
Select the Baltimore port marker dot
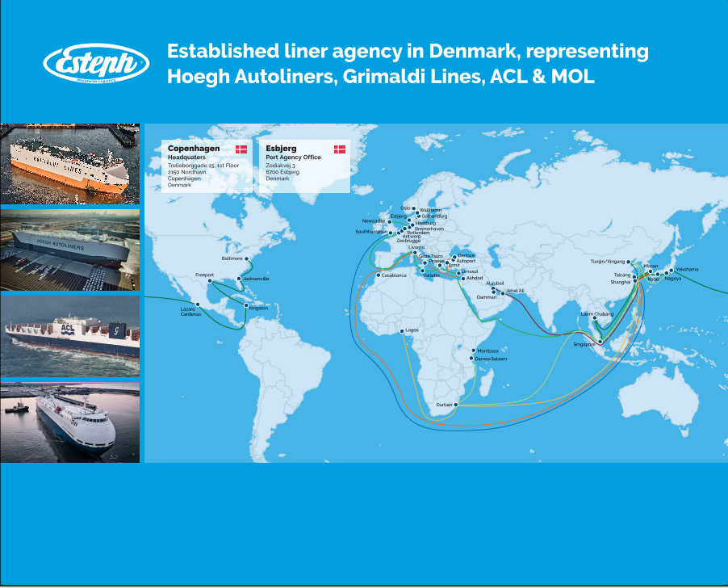(x=246, y=258)
